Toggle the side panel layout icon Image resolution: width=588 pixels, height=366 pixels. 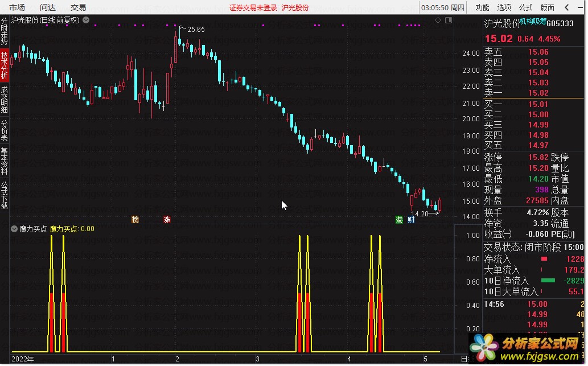coord(449,20)
